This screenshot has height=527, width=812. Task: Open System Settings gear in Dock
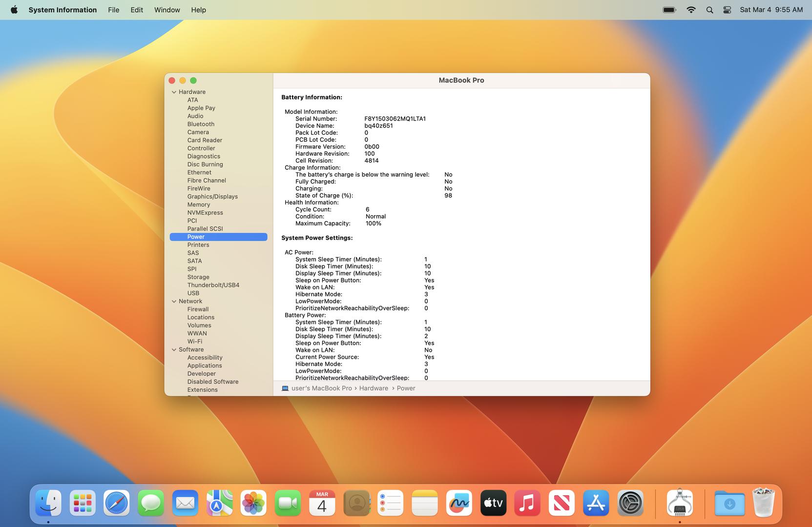630,503
